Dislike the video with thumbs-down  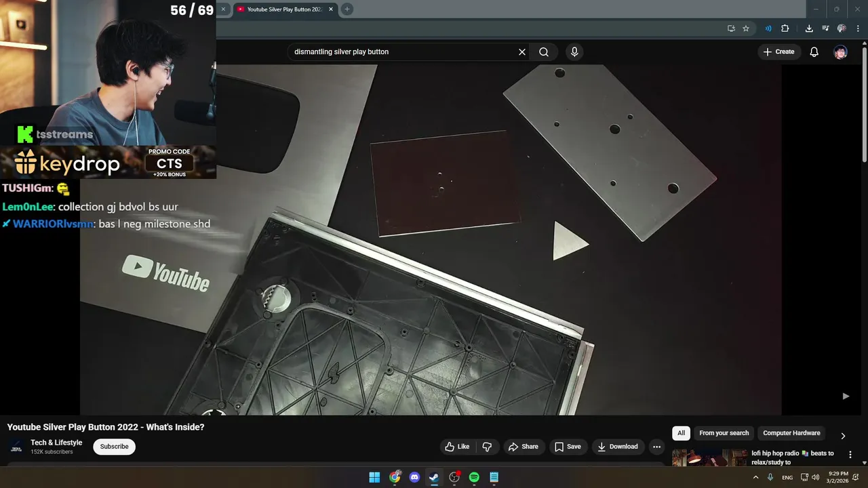tap(487, 447)
